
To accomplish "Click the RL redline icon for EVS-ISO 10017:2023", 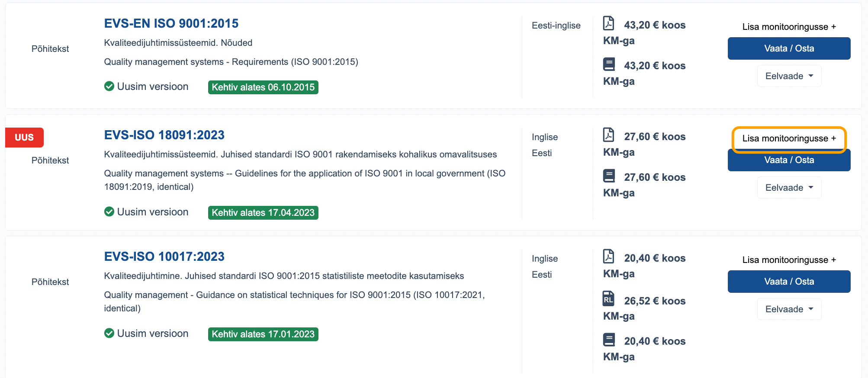I will (x=608, y=299).
